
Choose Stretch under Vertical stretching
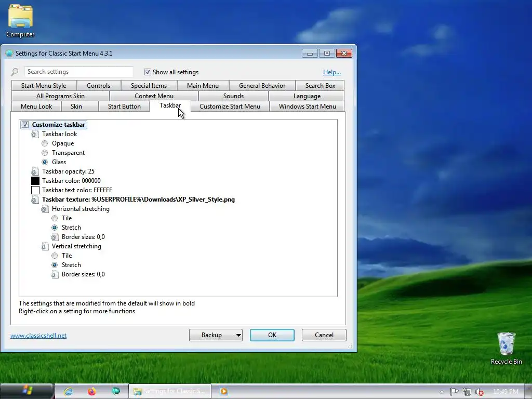pyautogui.click(x=55, y=265)
